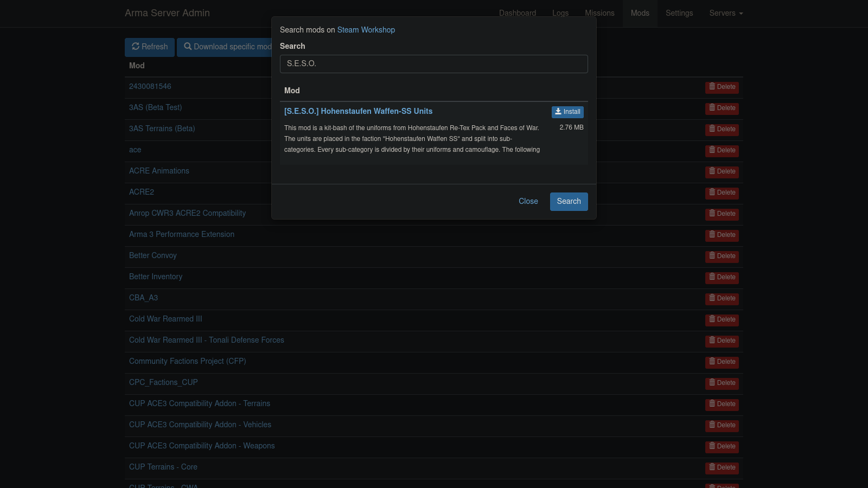Delete the ACRE2 mod
This screenshot has width=868, height=488.
click(722, 193)
